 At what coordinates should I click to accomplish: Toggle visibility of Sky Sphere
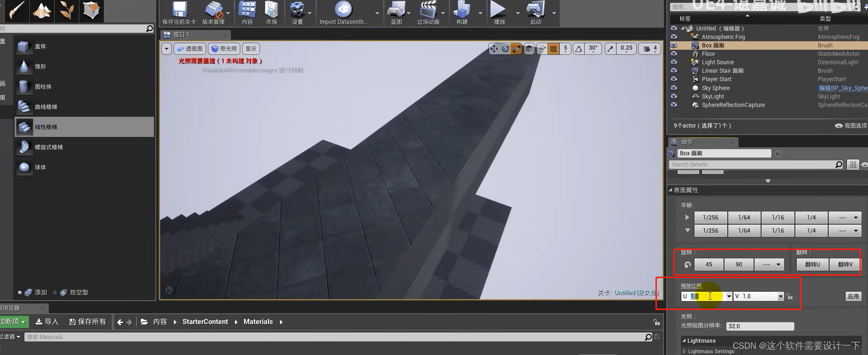coord(674,88)
